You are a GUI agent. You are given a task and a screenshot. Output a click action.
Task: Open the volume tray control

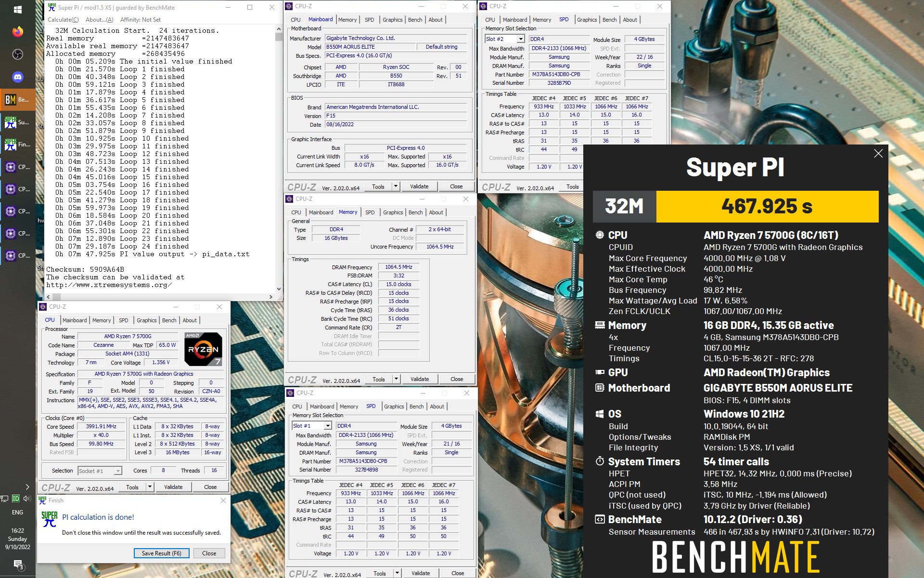(27, 499)
